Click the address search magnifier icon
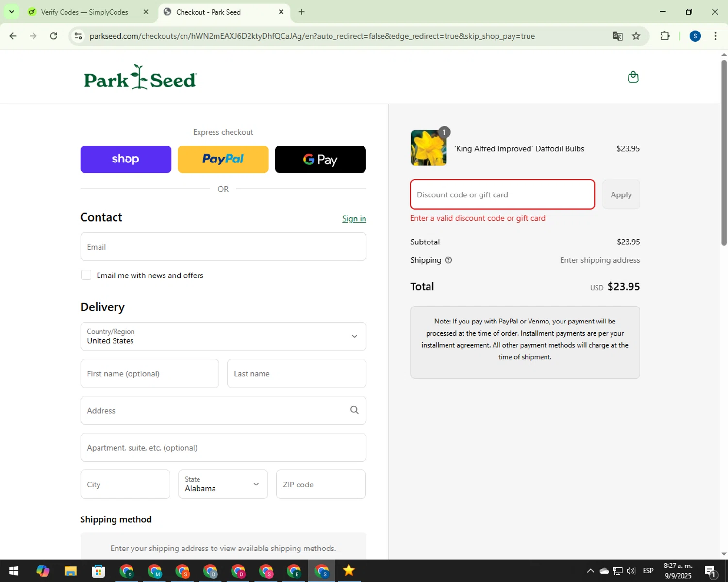This screenshot has height=582, width=728. (354, 410)
